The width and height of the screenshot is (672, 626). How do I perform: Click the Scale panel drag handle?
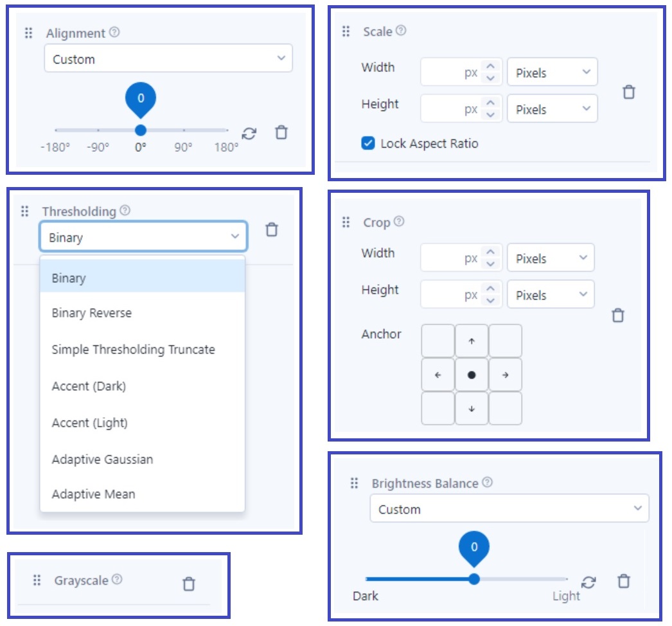click(x=344, y=31)
